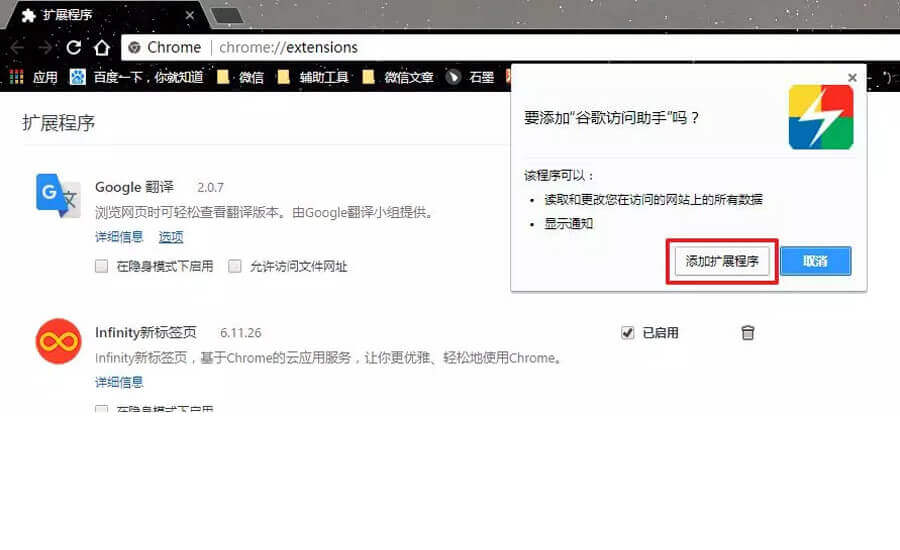Screen dimensions: 900x550
Task: Delete Infinity新标签页 with trash icon
Action: point(747,333)
